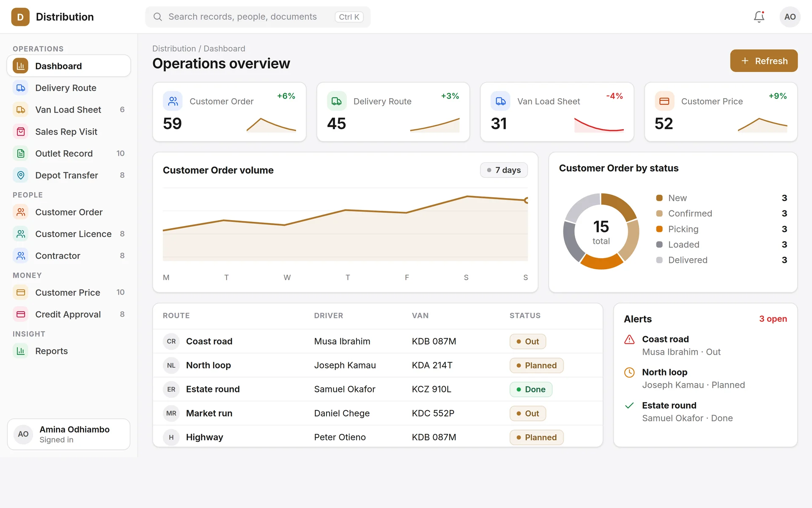The width and height of the screenshot is (812, 508).
Task: Click the Coast road warning alert icon
Action: click(x=629, y=340)
